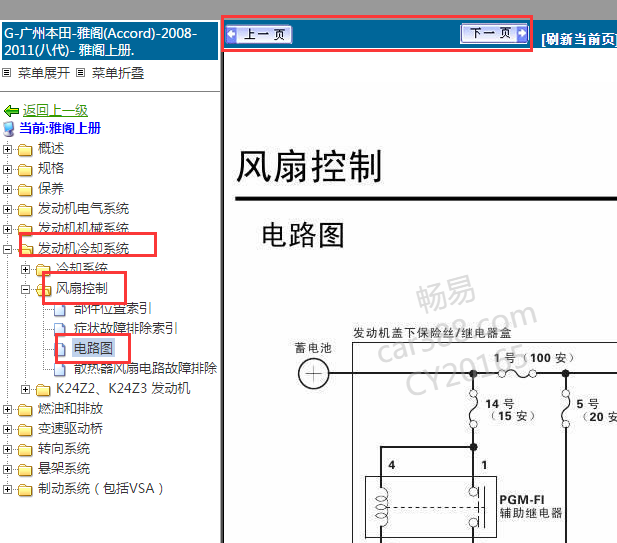Click the 悬架系统 folder icon
Image resolution: width=617 pixels, height=543 pixels.
click(x=25, y=470)
